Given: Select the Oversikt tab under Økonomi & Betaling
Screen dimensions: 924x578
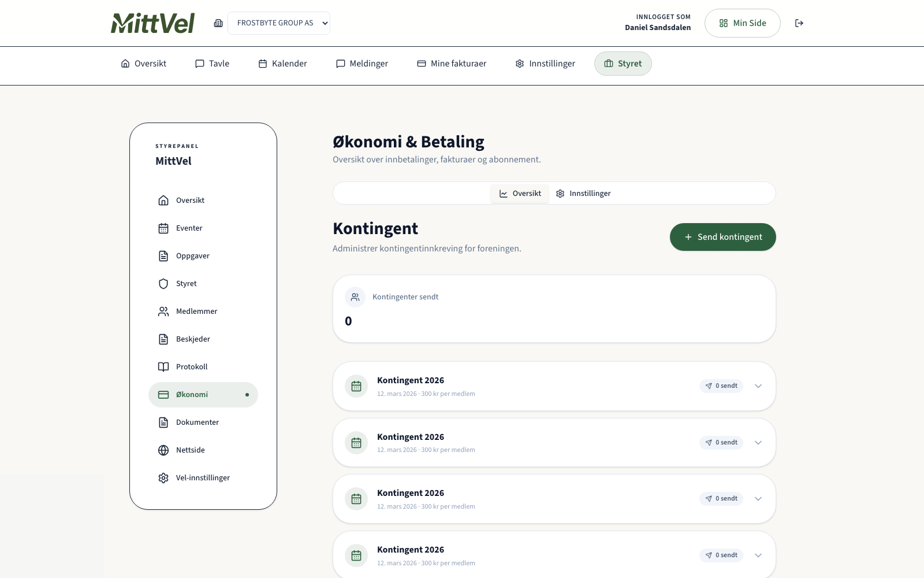Looking at the screenshot, I should pos(520,194).
